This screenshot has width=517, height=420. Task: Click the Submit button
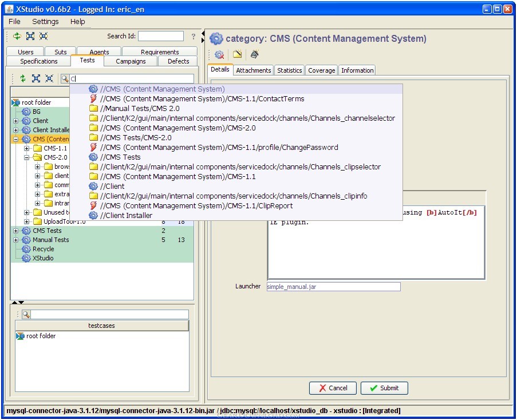384,388
